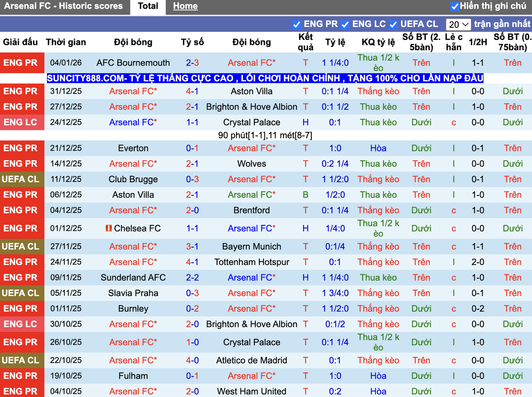Screen dimensions: 532x397
Task: Click Aston Villa in the 06/12/25 row
Action: [x=133, y=195]
